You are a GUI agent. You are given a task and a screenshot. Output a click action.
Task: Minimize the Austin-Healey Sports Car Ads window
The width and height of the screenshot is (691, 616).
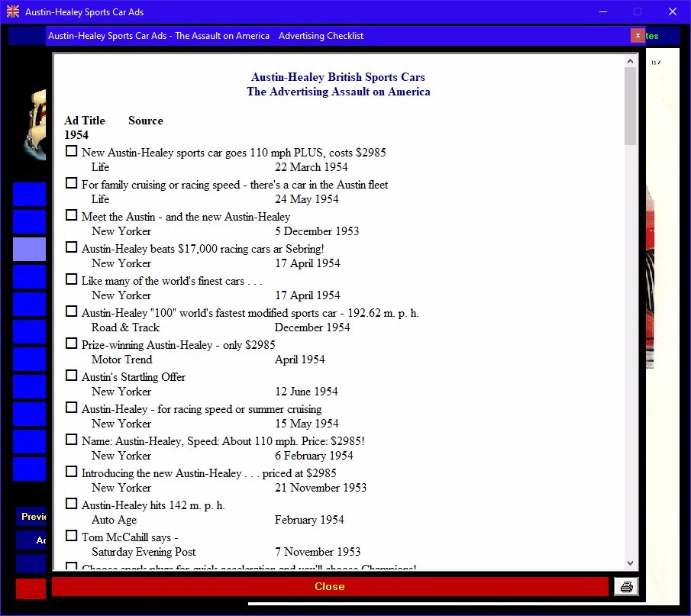pos(603,12)
